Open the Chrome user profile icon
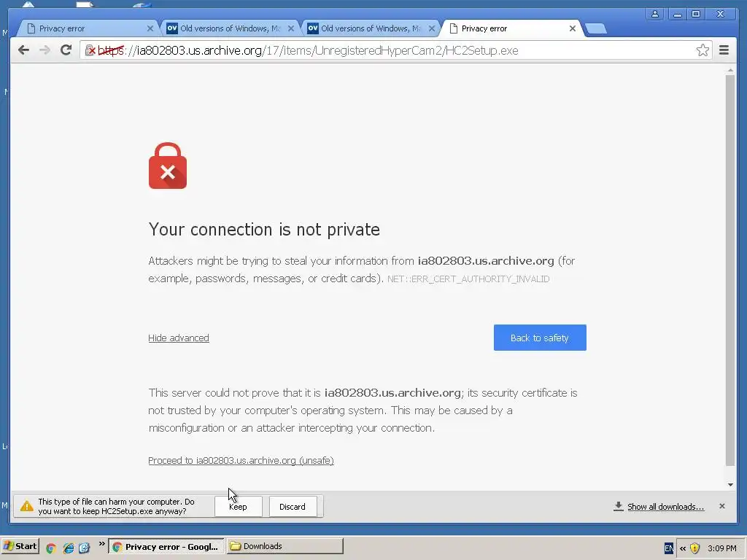Viewport: 747px width, 560px height. (x=655, y=14)
